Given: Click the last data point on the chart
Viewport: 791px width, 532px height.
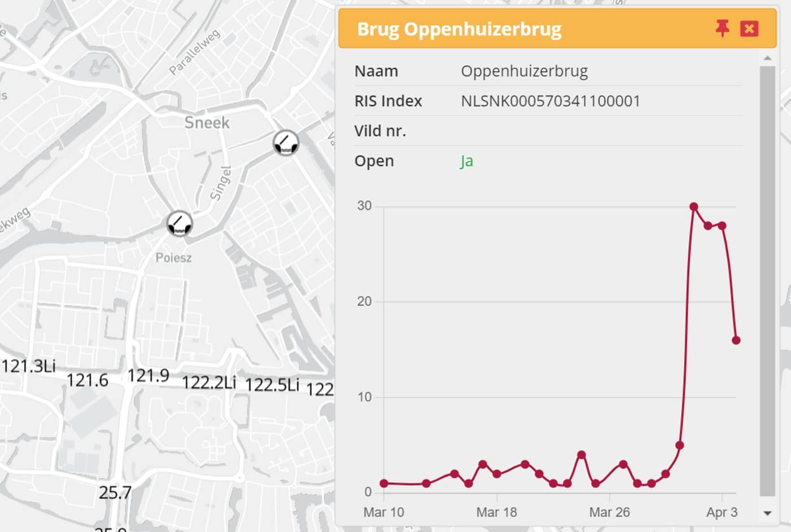Looking at the screenshot, I should [736, 340].
